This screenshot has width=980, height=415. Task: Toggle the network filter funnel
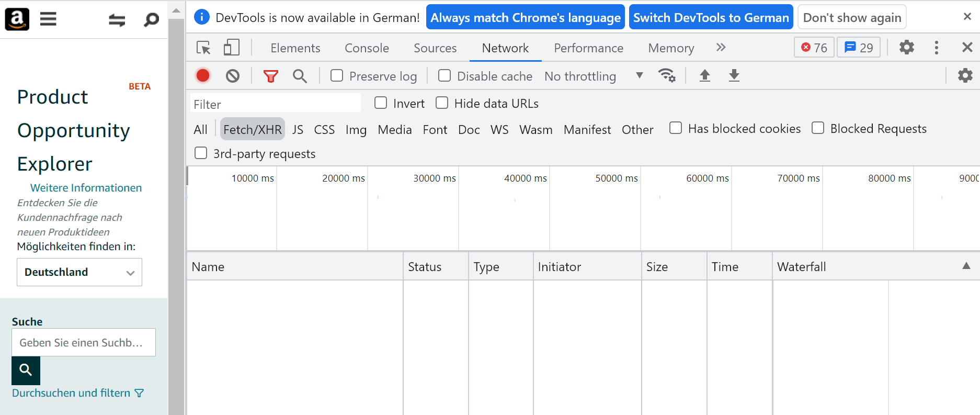pyautogui.click(x=270, y=76)
